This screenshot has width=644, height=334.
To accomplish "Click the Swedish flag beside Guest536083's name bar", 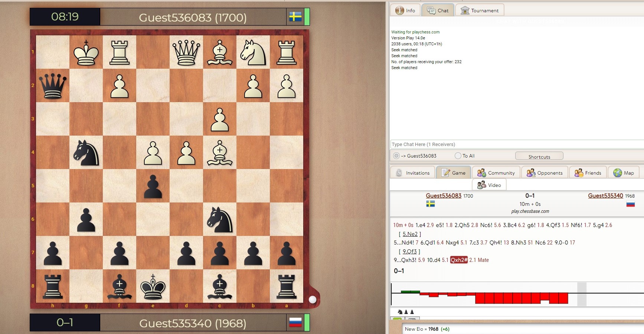I will coord(295,17).
